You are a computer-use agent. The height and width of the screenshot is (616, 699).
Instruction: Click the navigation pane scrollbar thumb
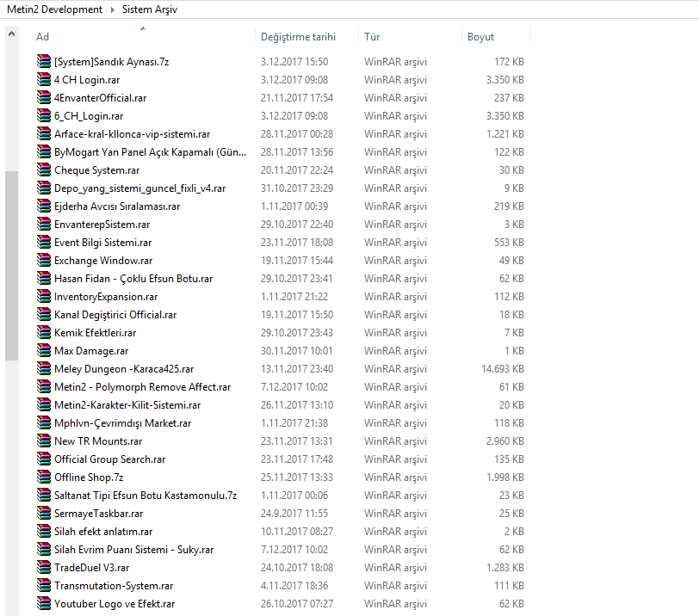pyautogui.click(x=11, y=266)
